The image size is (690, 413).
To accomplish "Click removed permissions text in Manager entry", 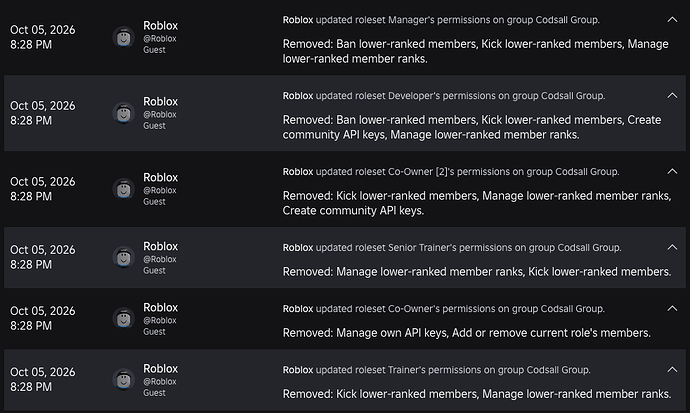I will pos(475,51).
